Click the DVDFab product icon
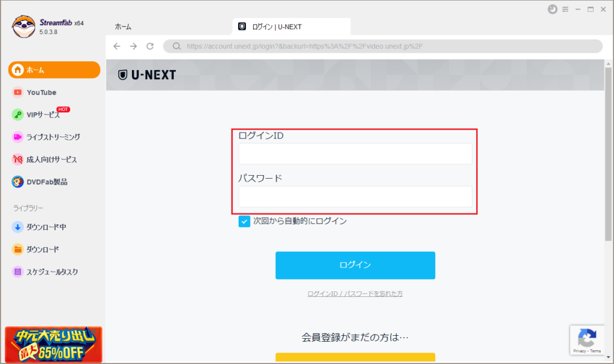The height and width of the screenshot is (364, 614). tap(17, 182)
